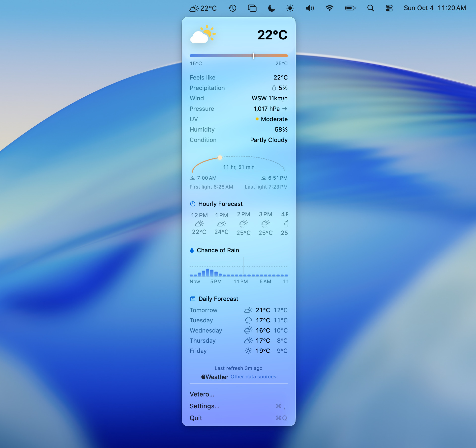Select the Wednesday daily forecast row
This screenshot has height=448, width=476.
pos(239,331)
